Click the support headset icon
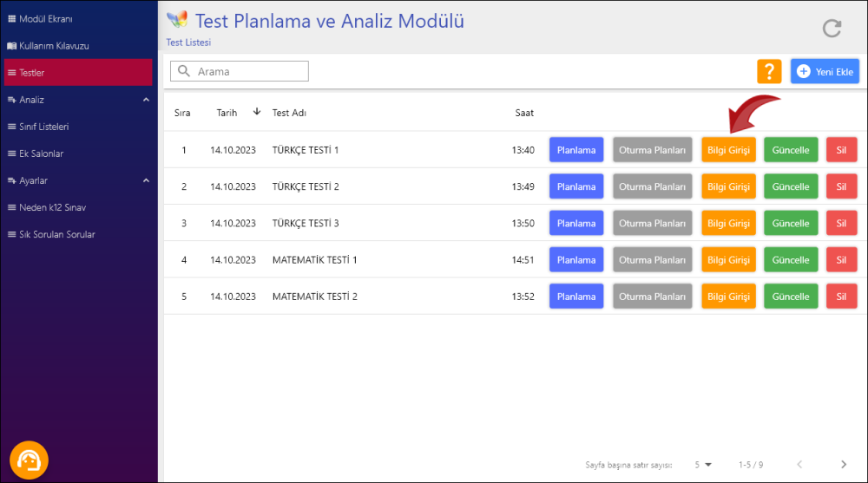 [x=29, y=460]
